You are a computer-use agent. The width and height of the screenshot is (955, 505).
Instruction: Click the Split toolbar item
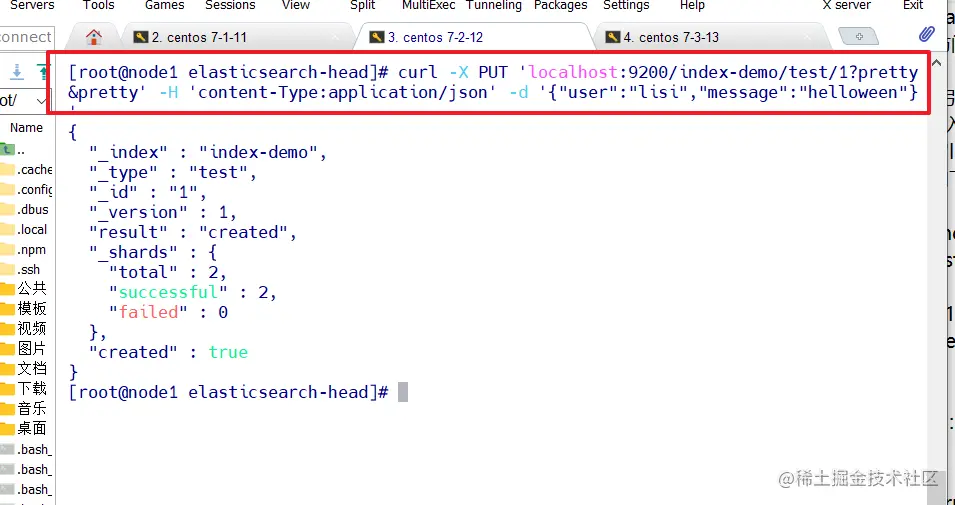pos(362,5)
